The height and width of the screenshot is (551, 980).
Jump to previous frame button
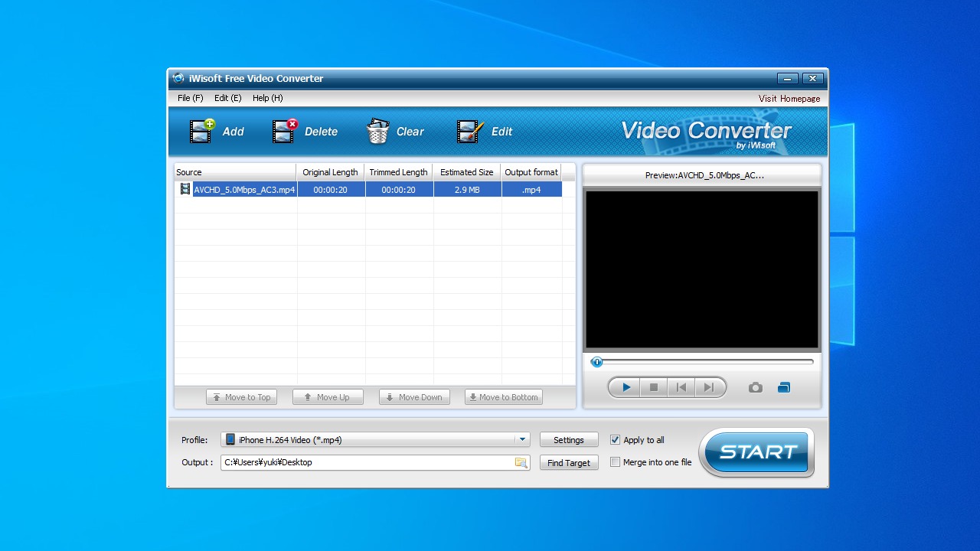coord(681,387)
